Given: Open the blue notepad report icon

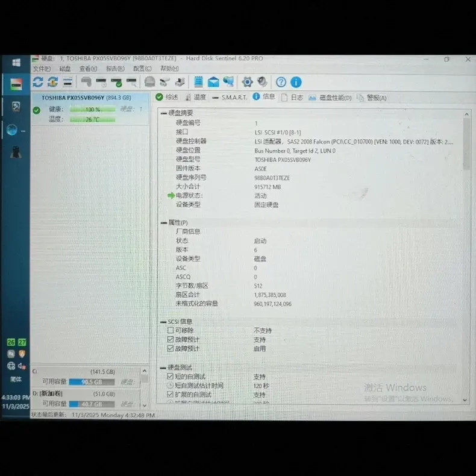Looking at the screenshot, I should (199, 82).
